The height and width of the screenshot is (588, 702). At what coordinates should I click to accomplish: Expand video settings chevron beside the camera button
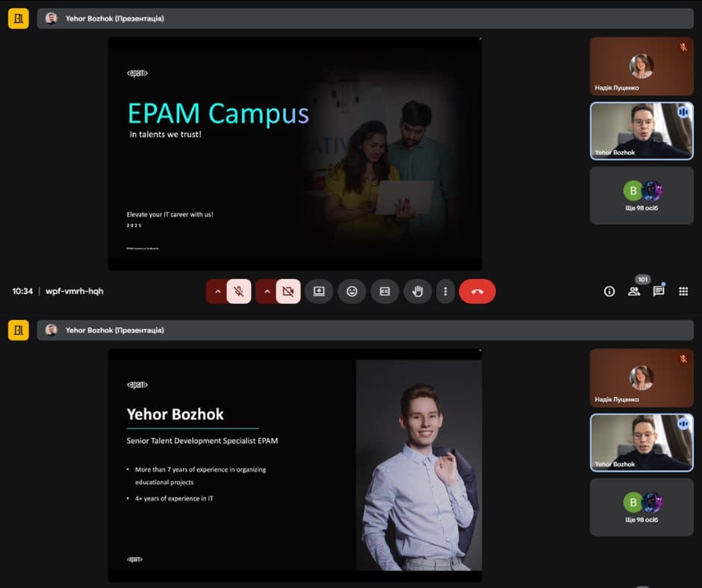[x=267, y=291]
